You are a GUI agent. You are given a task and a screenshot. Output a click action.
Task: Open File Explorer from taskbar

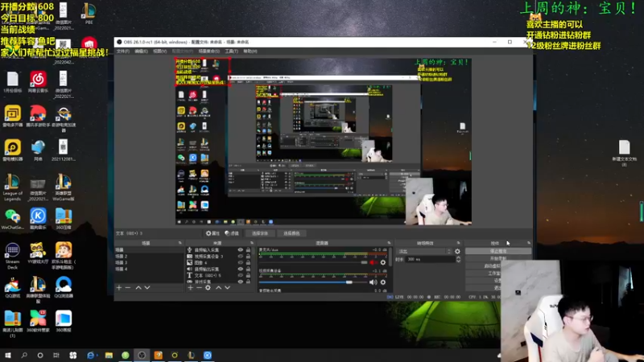click(109, 355)
